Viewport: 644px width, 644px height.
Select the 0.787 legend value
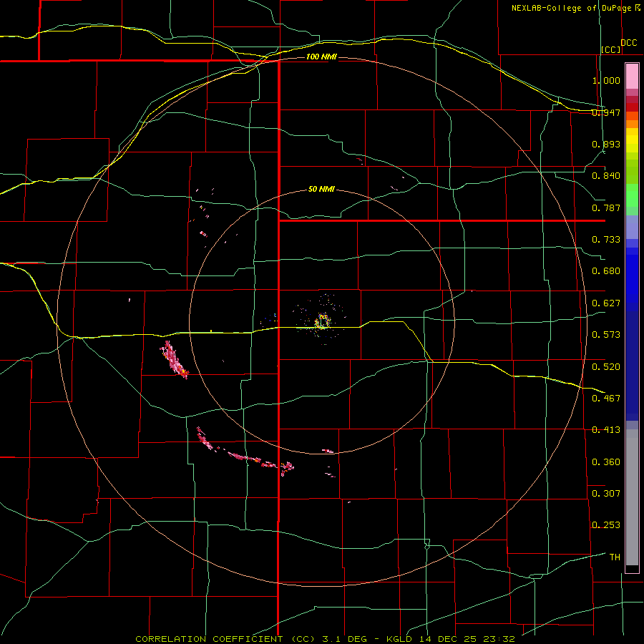(606, 208)
